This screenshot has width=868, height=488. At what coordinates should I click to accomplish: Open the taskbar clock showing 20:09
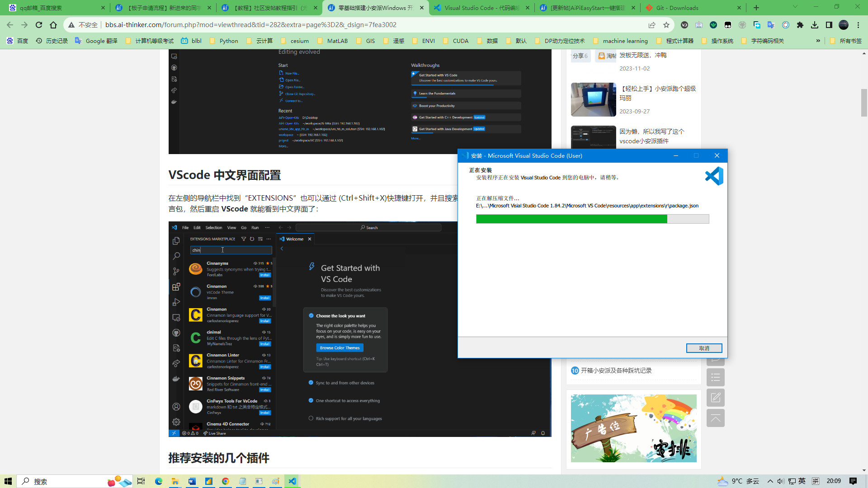(x=833, y=481)
